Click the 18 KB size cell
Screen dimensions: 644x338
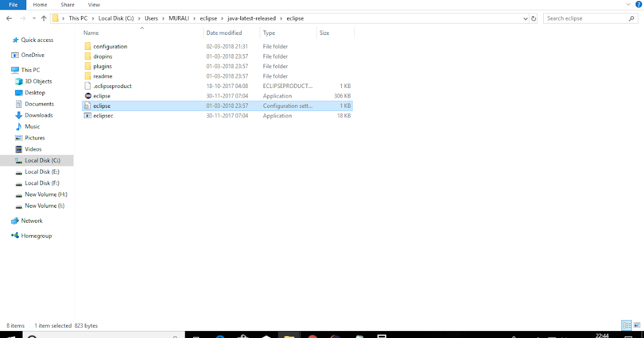point(344,116)
